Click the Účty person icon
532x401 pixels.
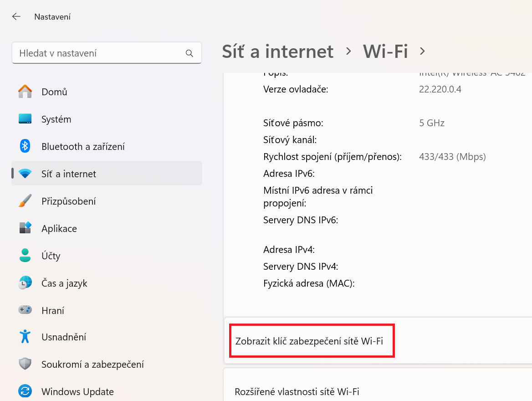pos(25,255)
